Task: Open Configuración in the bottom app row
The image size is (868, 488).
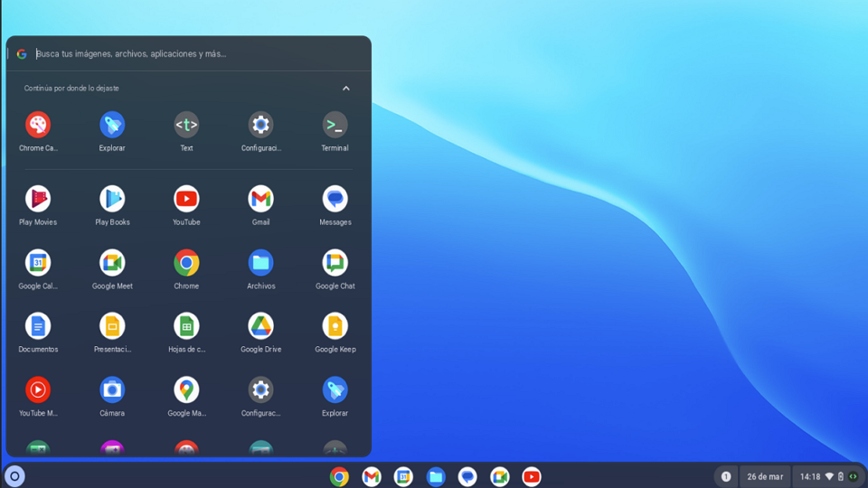Action: (260, 390)
